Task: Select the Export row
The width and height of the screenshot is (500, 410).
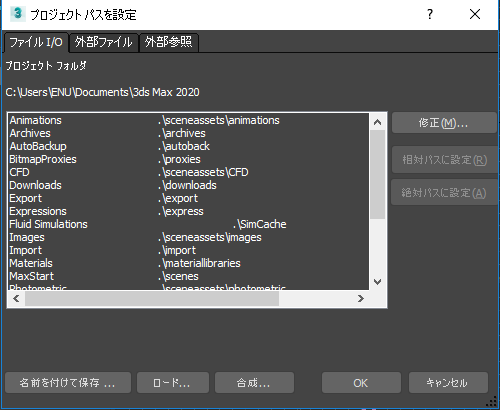Action: pos(189,198)
